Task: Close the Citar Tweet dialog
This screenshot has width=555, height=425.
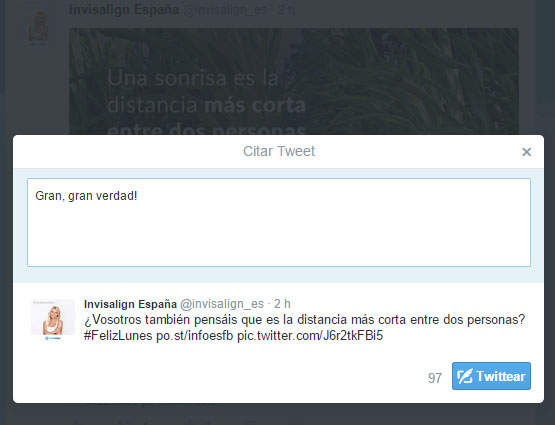Action: tap(526, 152)
